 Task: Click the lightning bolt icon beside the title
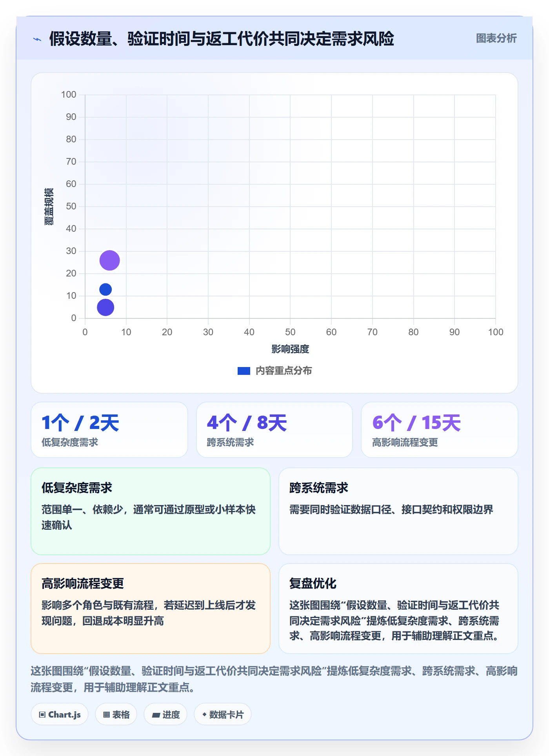pyautogui.click(x=37, y=39)
